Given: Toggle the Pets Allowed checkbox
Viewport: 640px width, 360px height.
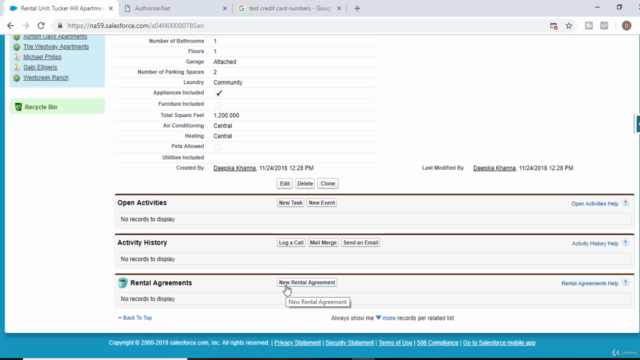Looking at the screenshot, I should pyautogui.click(x=218, y=147).
